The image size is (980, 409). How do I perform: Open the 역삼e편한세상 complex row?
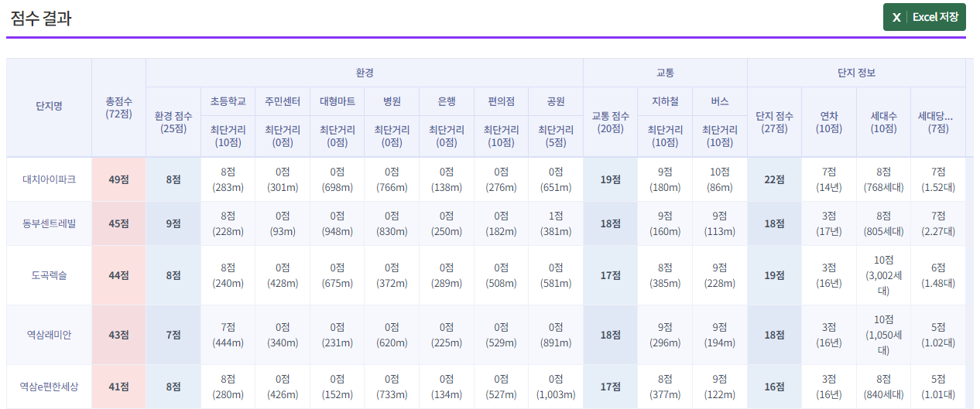49,386
